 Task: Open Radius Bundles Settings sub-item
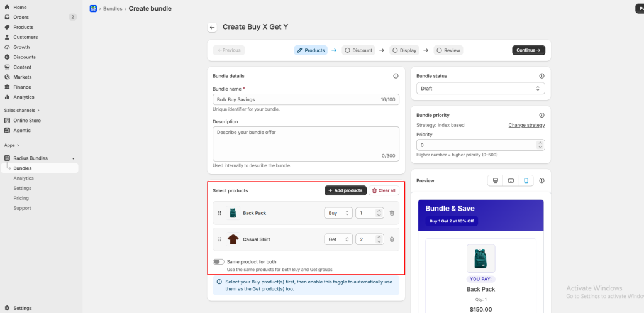pos(22,189)
